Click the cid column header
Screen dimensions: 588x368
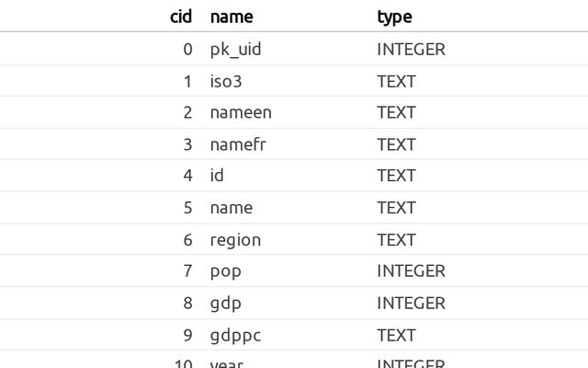click(181, 17)
